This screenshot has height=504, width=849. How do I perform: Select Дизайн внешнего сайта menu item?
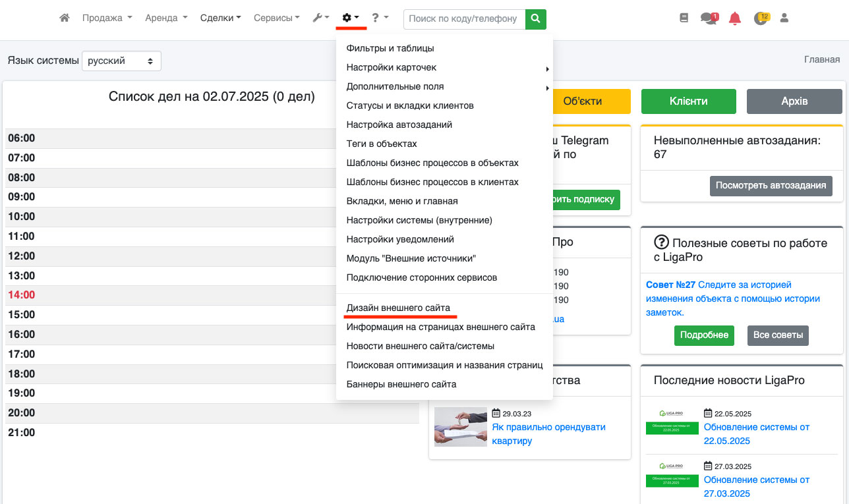(398, 308)
